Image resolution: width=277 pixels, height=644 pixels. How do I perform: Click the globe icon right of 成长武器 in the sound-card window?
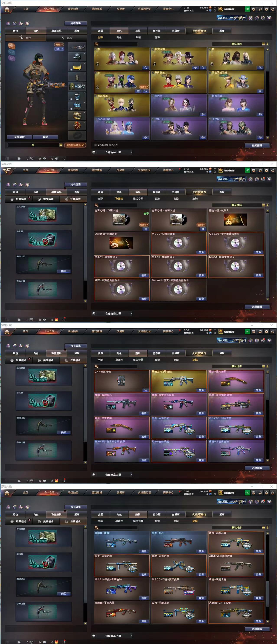pos(257,179)
